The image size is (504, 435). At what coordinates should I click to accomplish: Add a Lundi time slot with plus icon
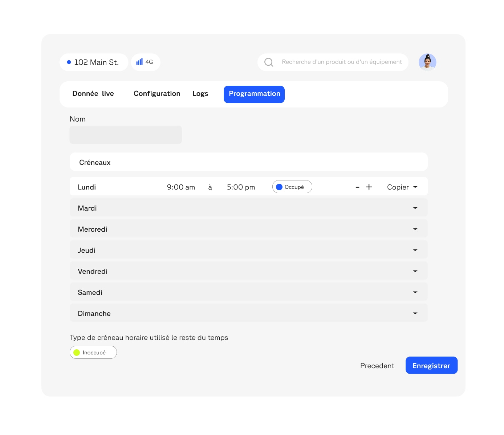point(369,187)
